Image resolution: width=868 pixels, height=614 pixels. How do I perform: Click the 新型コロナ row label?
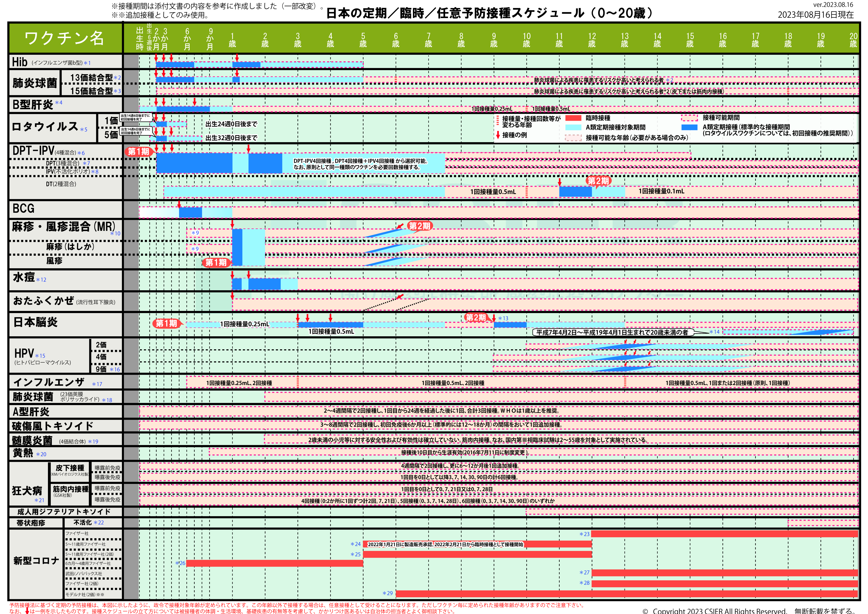click(36, 561)
